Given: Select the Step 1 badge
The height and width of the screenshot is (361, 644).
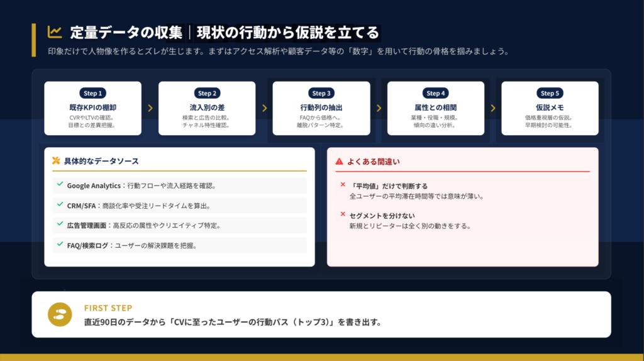Looking at the screenshot, I should 92,93.
